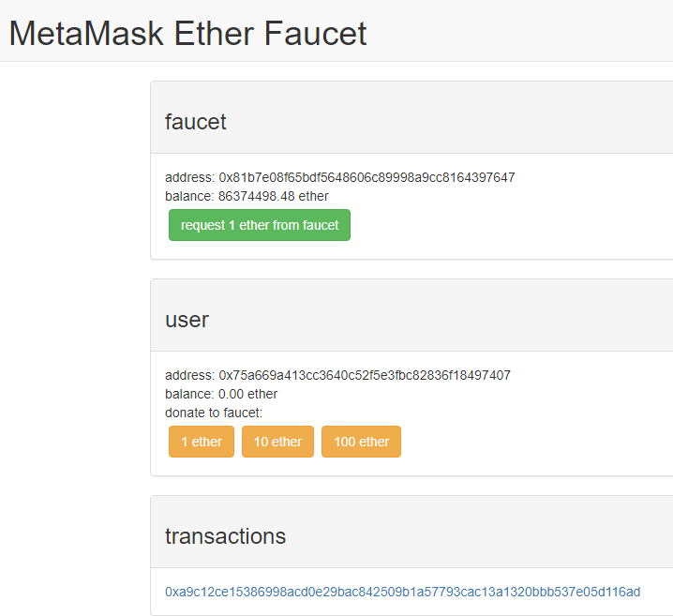Click the user balance amount 0.00 ether

(x=247, y=394)
